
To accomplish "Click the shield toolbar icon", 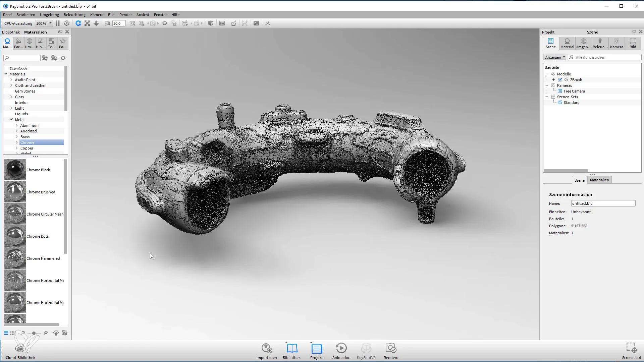I will coord(211,23).
